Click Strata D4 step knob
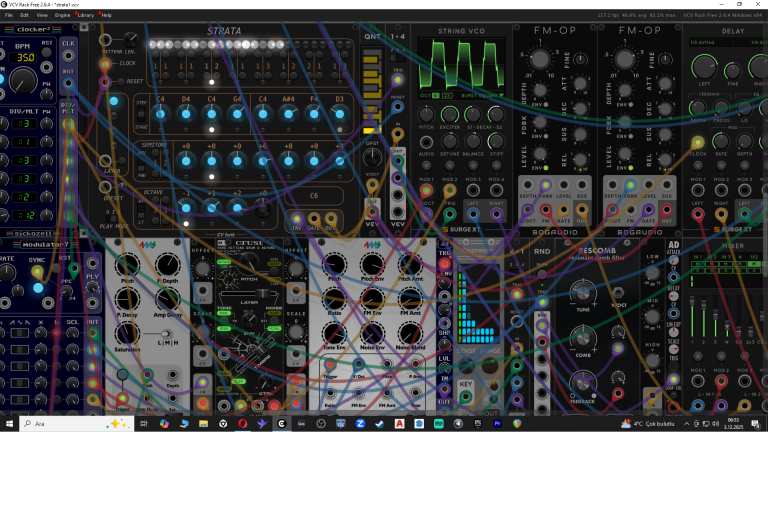Image resolution: width=768 pixels, height=518 pixels. point(186,114)
